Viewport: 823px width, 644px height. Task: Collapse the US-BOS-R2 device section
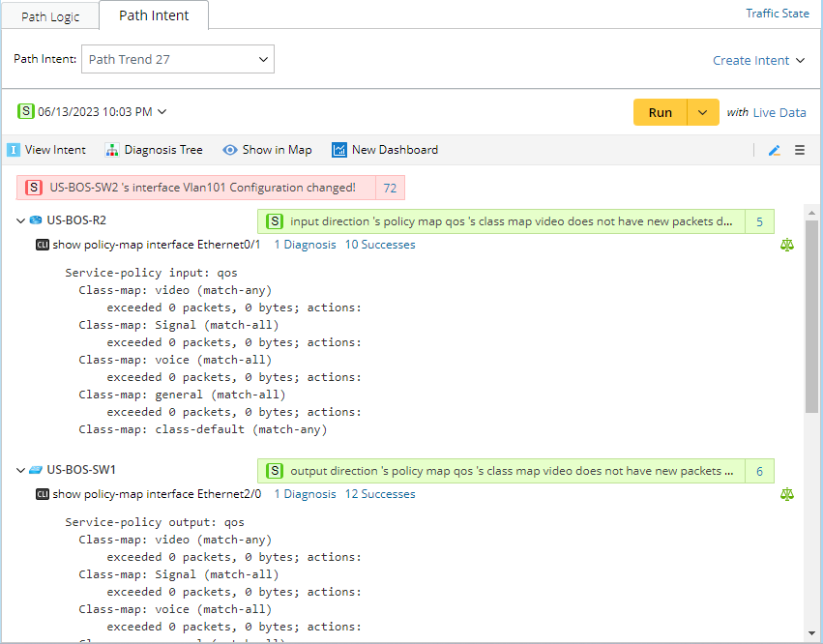pos(20,220)
